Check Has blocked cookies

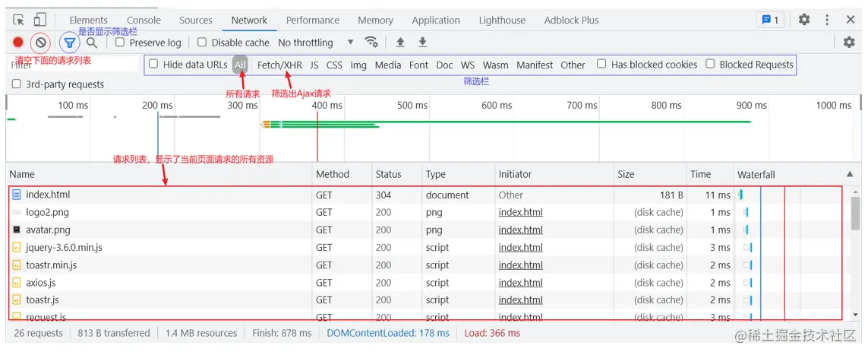[601, 65]
